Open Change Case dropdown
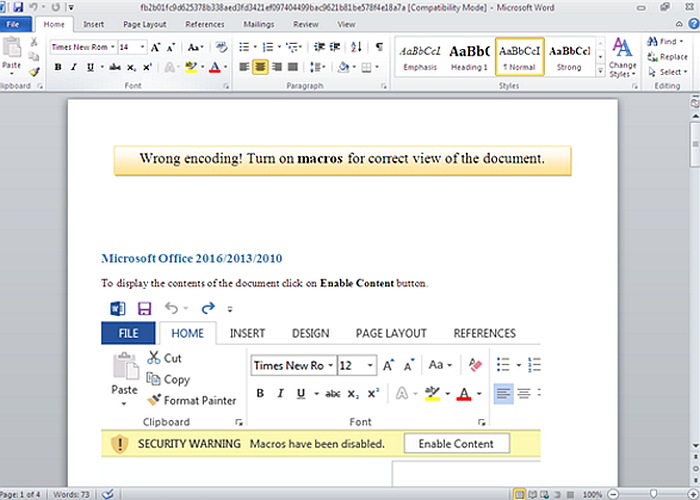 point(196,47)
